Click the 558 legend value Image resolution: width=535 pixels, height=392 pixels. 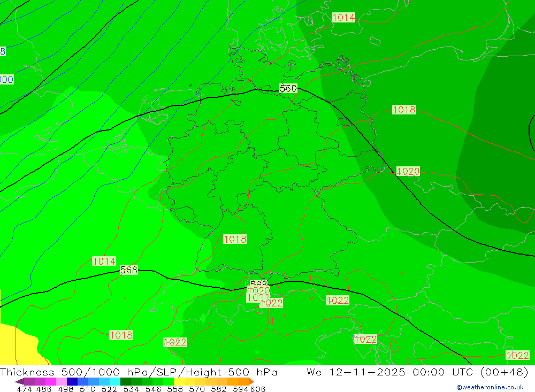[x=175, y=389]
